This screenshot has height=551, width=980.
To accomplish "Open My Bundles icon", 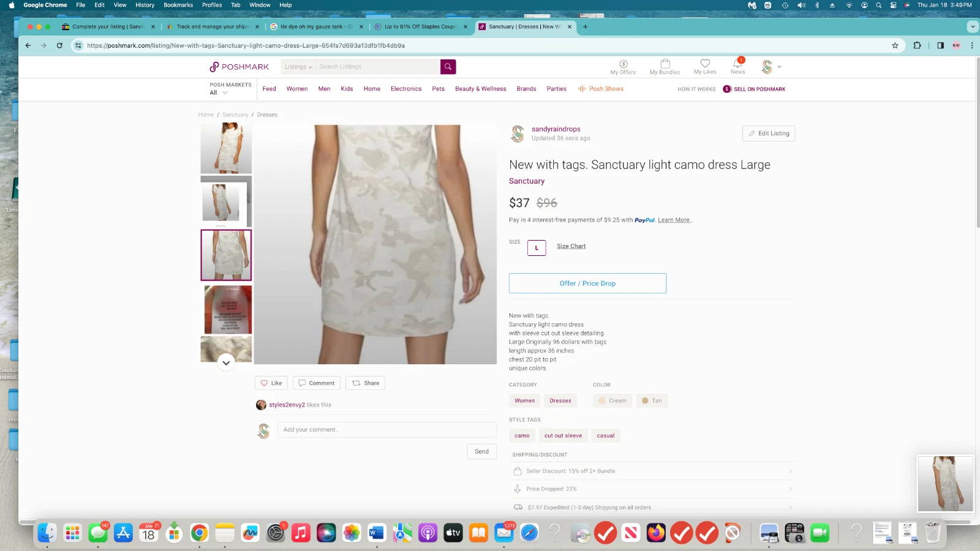I will point(665,67).
